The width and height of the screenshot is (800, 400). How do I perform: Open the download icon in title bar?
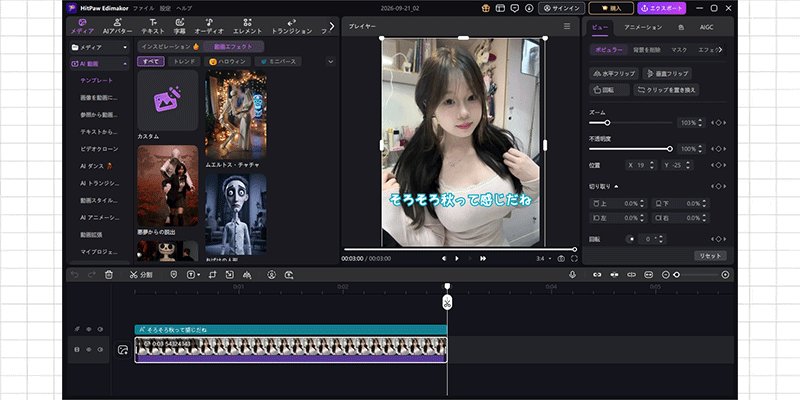point(529,8)
